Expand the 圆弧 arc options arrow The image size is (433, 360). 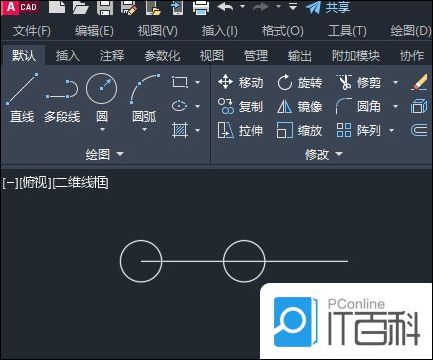pos(144,129)
